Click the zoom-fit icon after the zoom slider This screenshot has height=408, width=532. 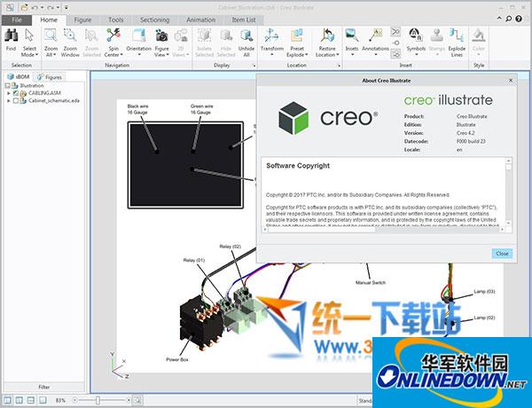click(x=137, y=401)
